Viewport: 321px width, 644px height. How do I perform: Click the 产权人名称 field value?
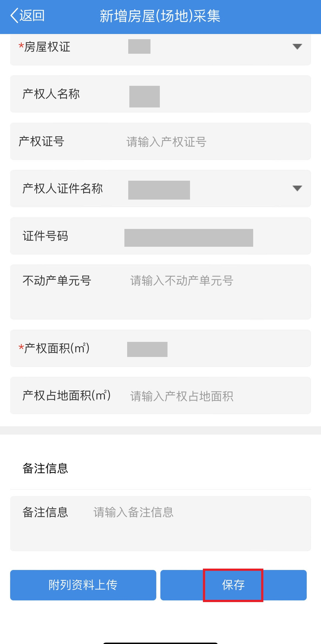pos(144,96)
